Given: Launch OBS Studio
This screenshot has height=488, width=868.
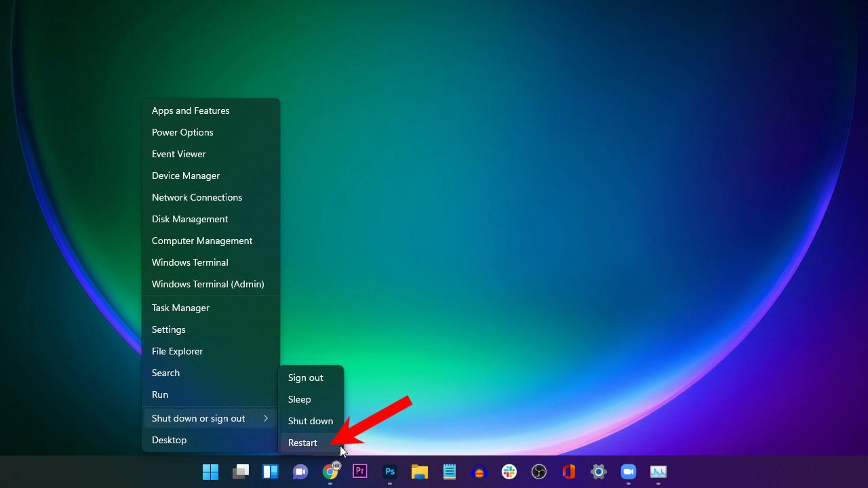Looking at the screenshot, I should tap(538, 471).
